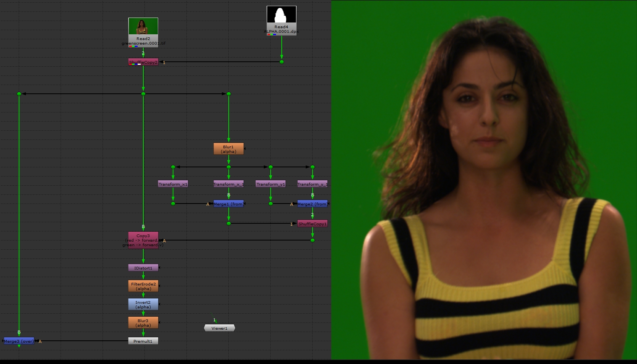Click the dot node below Read4
637x364 pixels.
click(282, 62)
